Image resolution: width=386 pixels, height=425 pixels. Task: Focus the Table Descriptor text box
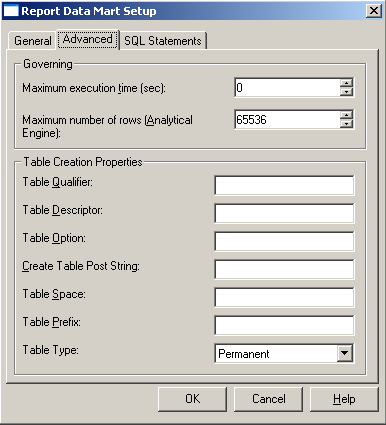point(284,213)
